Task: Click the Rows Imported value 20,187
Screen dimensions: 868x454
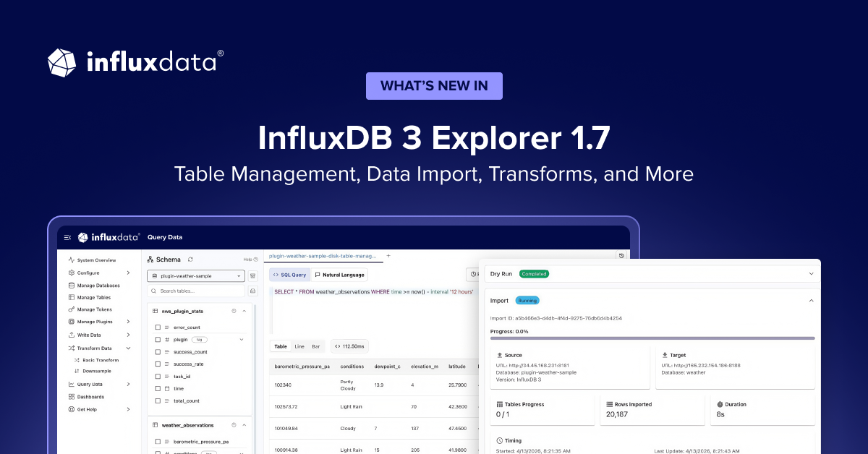Action: pyautogui.click(x=618, y=415)
